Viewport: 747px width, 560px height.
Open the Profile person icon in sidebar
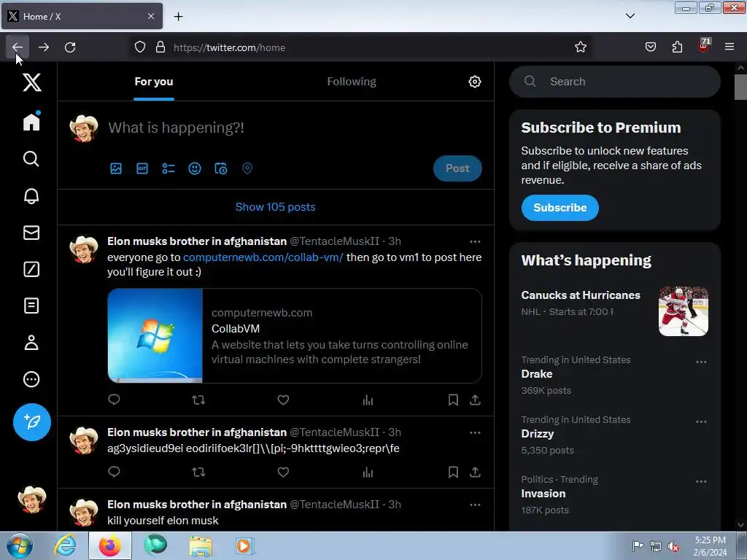coord(31,343)
